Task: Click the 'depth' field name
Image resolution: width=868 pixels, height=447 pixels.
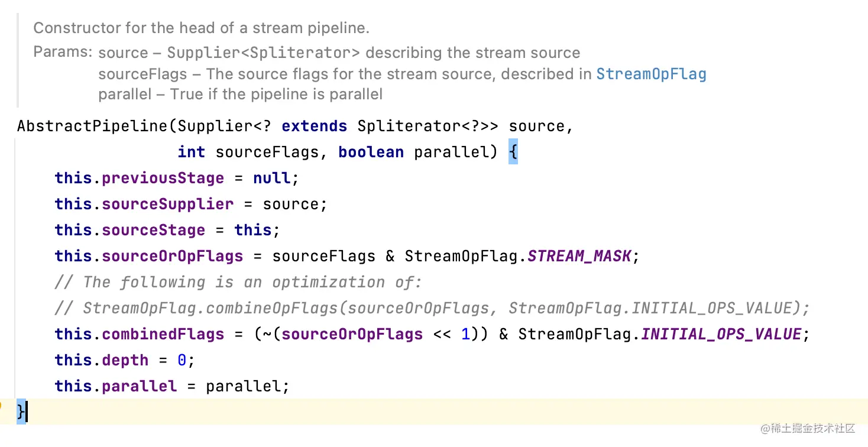Action: click(x=125, y=360)
